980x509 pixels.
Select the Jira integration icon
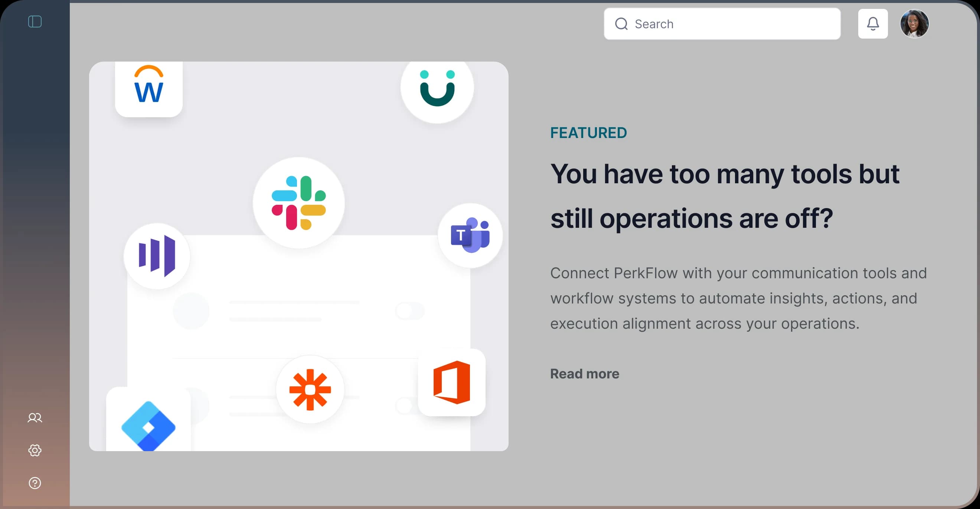148,426
